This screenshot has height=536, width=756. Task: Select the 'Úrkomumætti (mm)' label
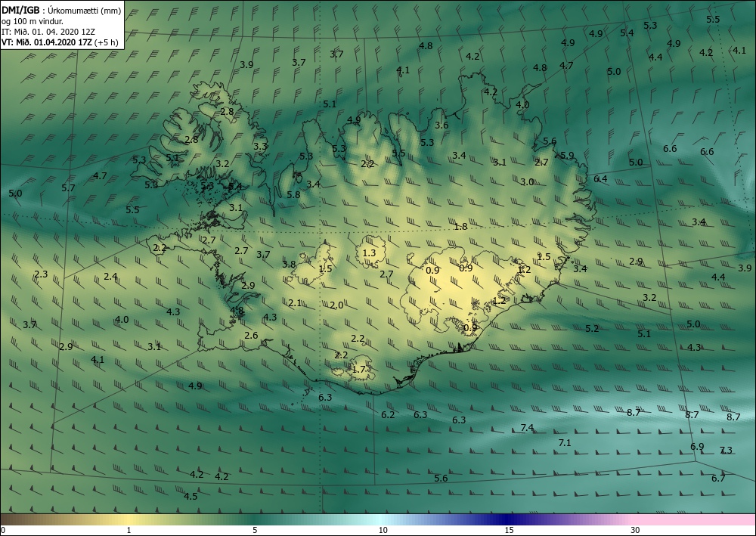pos(85,11)
